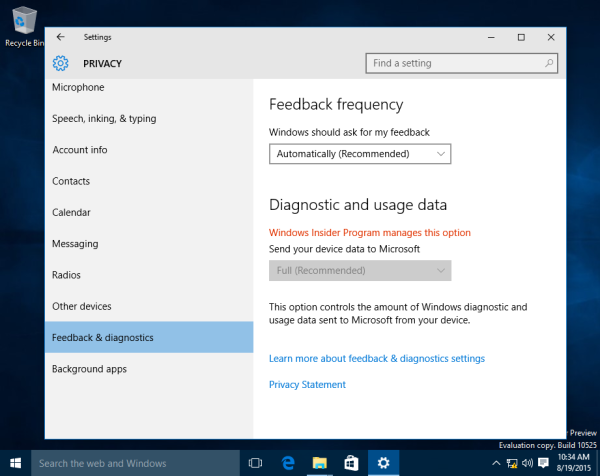This screenshot has height=476, width=600.
Task: Open the Radios privacy page
Action: [x=149, y=275]
